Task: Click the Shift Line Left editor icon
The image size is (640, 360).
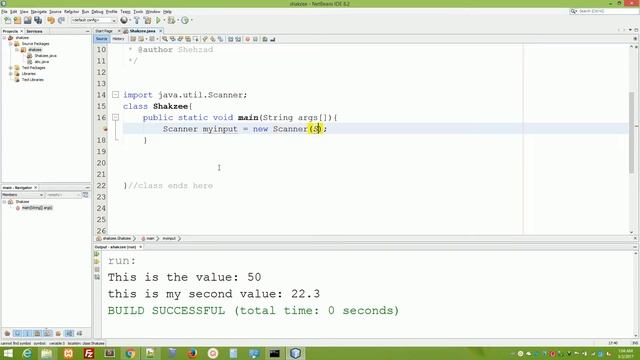Action: [230, 39]
